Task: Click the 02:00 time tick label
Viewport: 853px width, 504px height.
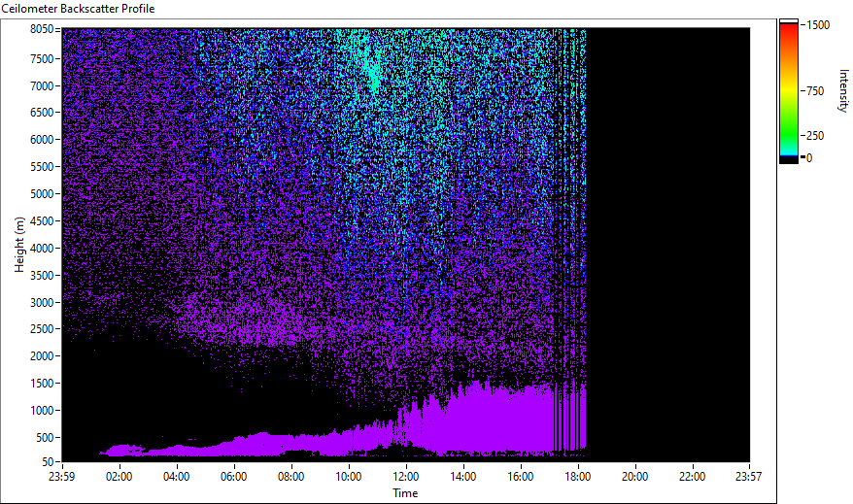Action: [x=119, y=477]
